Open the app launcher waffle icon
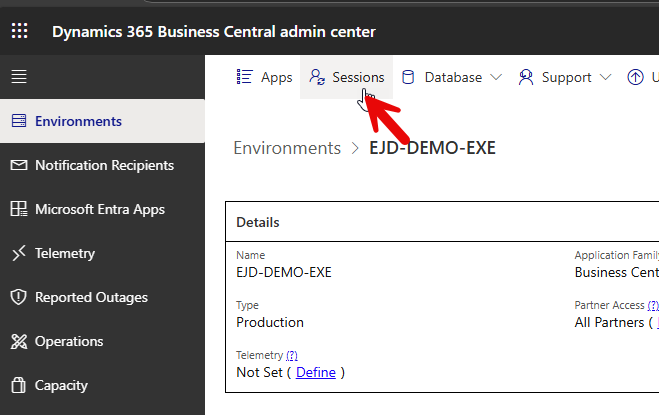659x415 pixels. 19,31
